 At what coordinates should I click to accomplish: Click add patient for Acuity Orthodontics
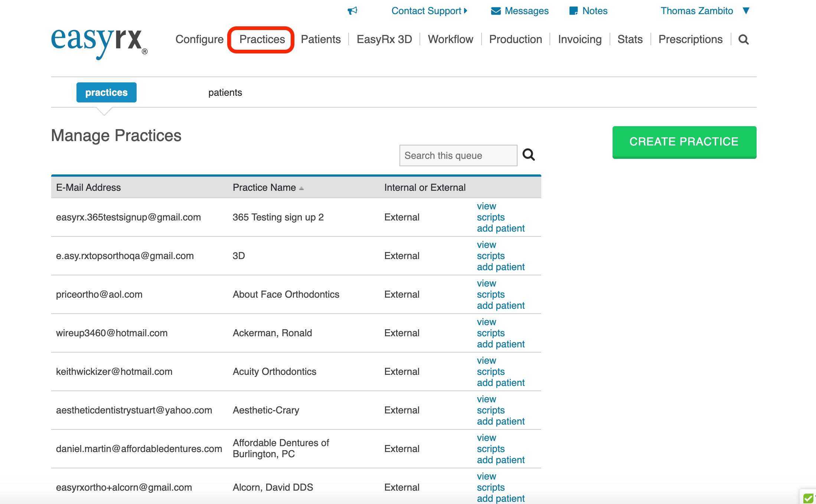[x=500, y=383]
